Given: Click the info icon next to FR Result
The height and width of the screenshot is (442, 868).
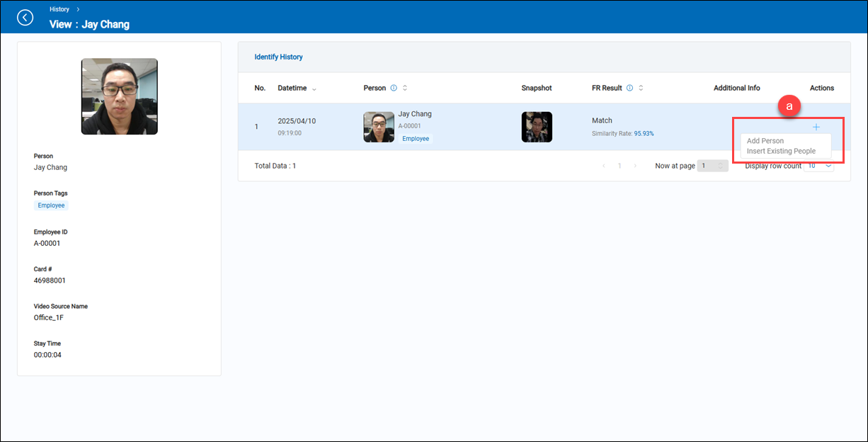Looking at the screenshot, I should click(x=629, y=89).
